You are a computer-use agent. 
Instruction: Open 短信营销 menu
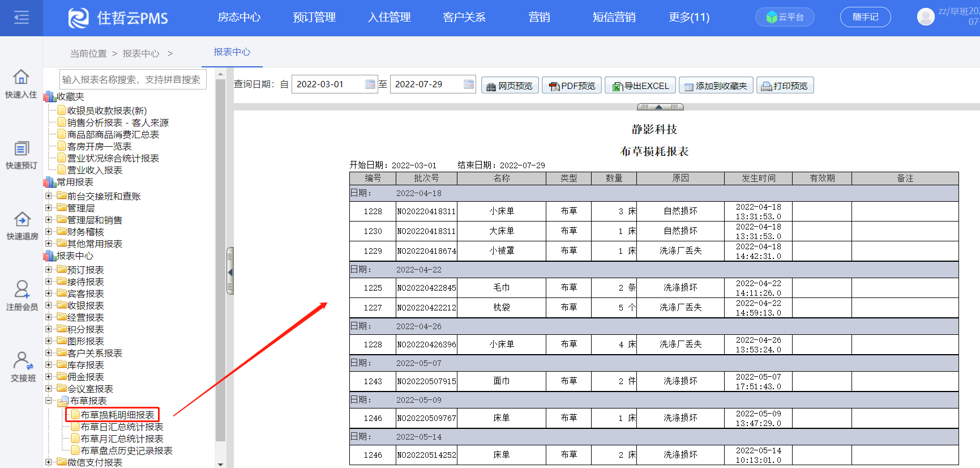click(x=614, y=18)
